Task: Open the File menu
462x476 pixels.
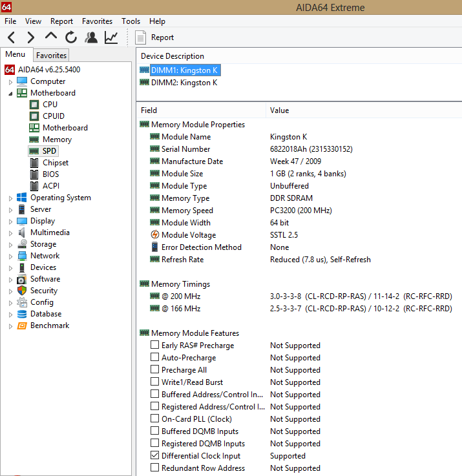Action: click(10, 21)
